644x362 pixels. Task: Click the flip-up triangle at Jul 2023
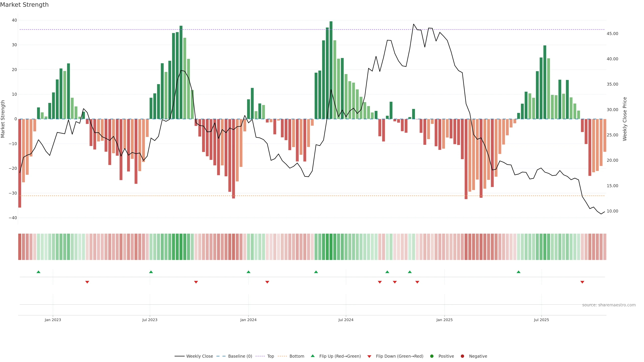point(151,272)
